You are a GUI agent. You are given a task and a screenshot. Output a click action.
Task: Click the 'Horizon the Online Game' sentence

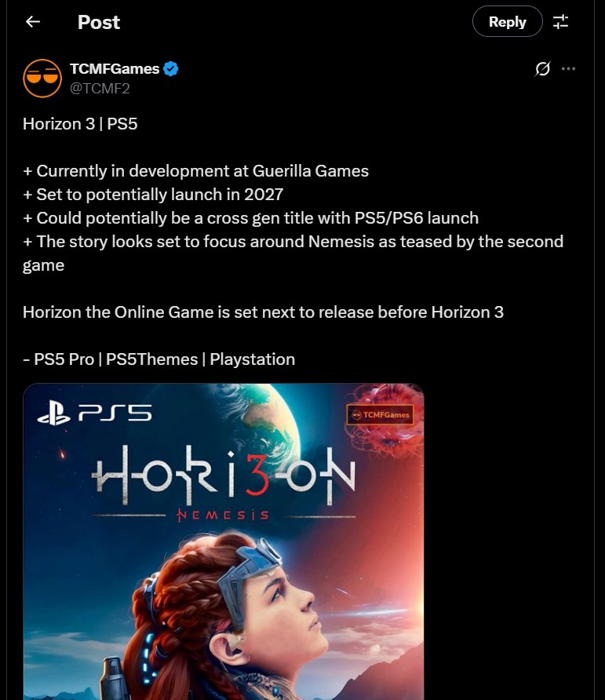[263, 312]
